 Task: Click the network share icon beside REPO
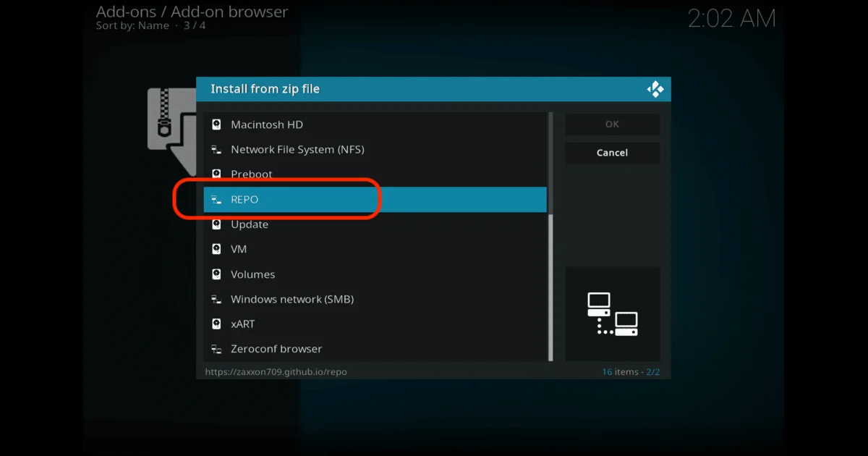click(x=216, y=199)
